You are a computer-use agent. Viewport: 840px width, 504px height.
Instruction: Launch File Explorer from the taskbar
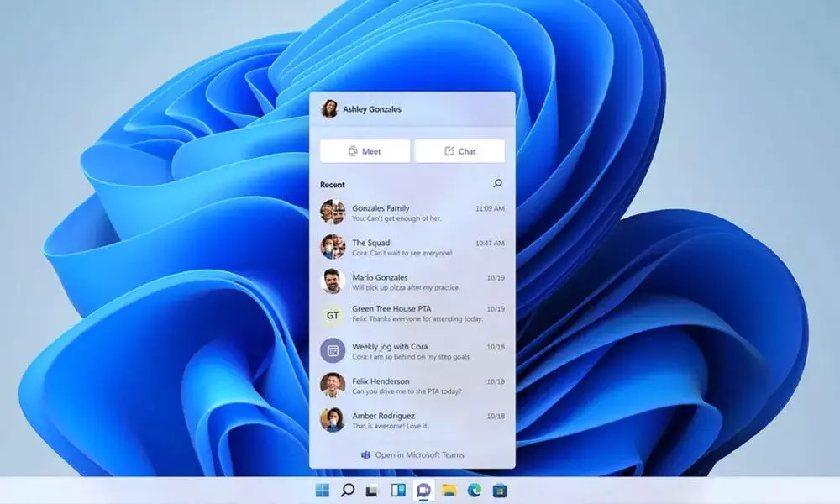[449, 491]
